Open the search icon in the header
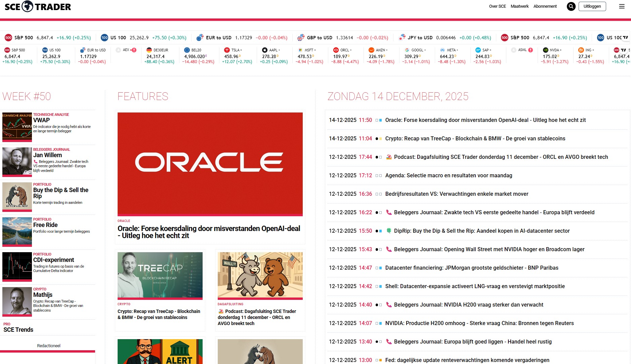The width and height of the screenshot is (631, 364). [571, 6]
